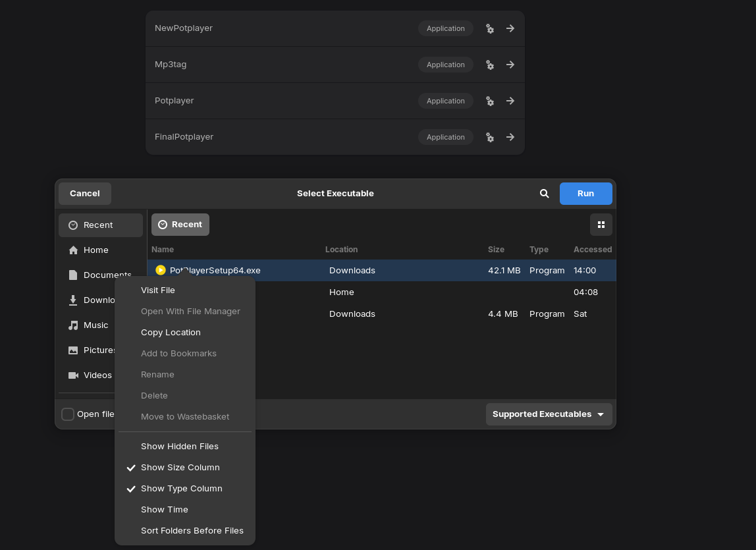The image size is (756, 550).
Task: Select Recent in the sidebar
Action: coord(101,225)
